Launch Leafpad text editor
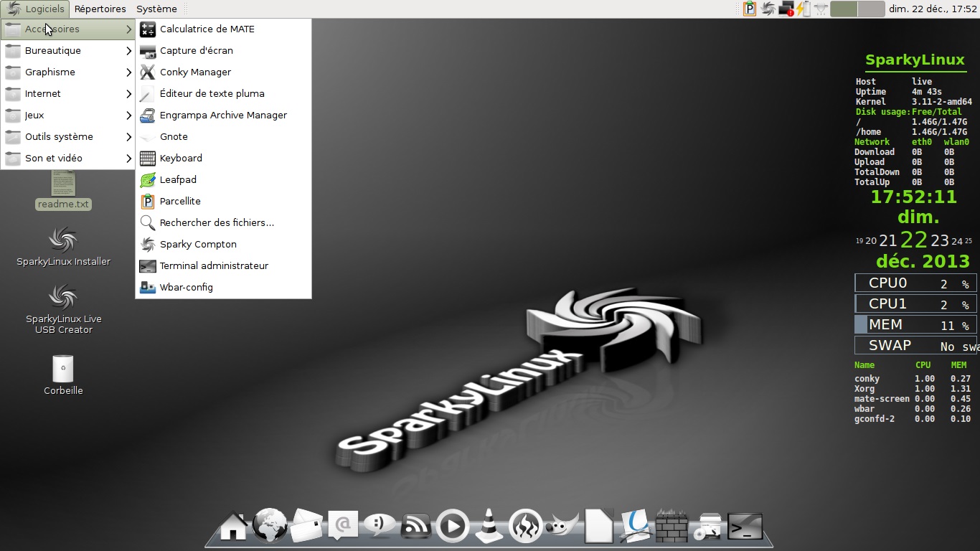 click(223, 180)
